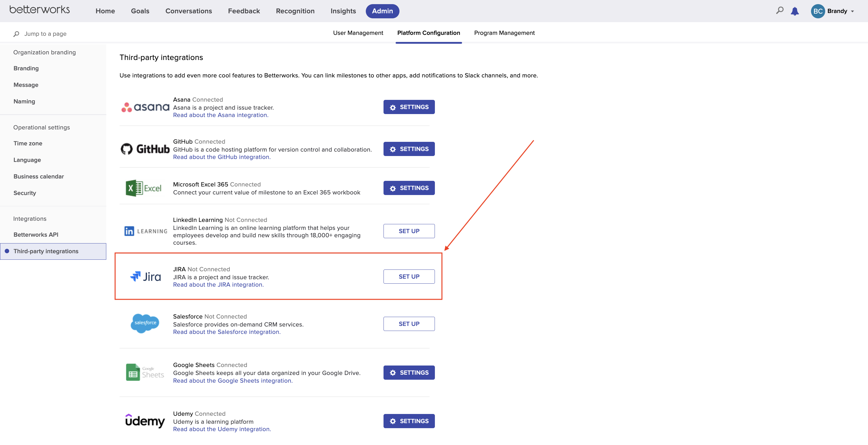This screenshot has height=445, width=868.
Task: Click gear icon in Google Sheets Settings button
Action: click(x=393, y=373)
